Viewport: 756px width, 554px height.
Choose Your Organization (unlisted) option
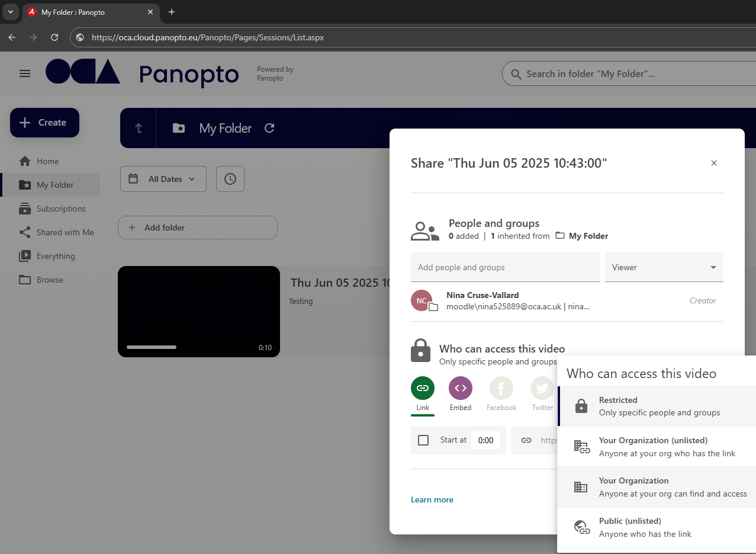[657, 447]
